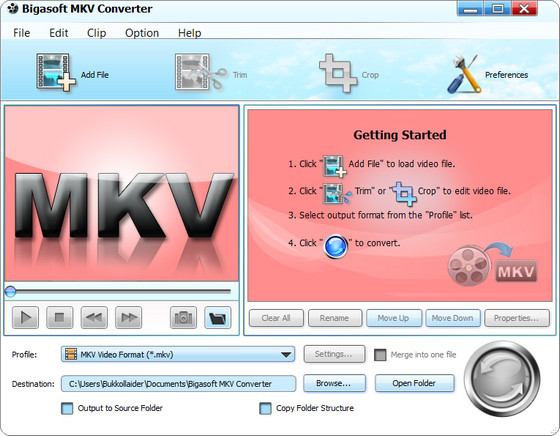Click the fast forward button
560x436 pixels.
click(129, 317)
